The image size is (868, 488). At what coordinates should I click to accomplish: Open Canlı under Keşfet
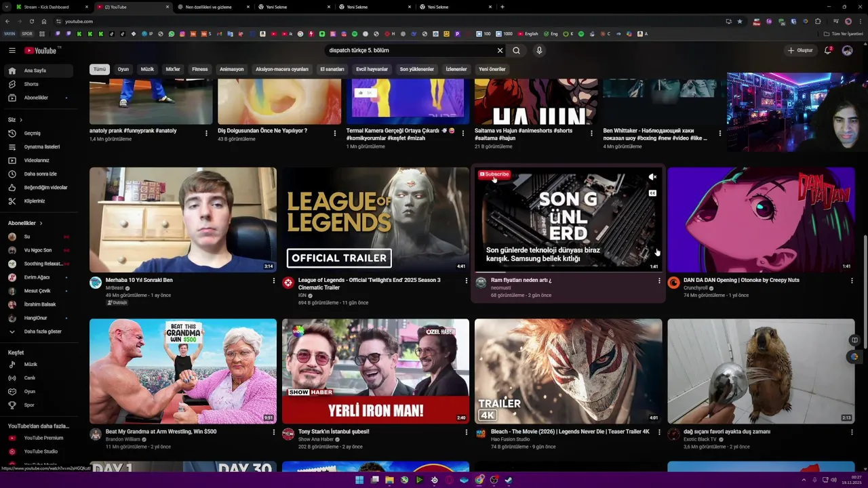tap(39, 378)
